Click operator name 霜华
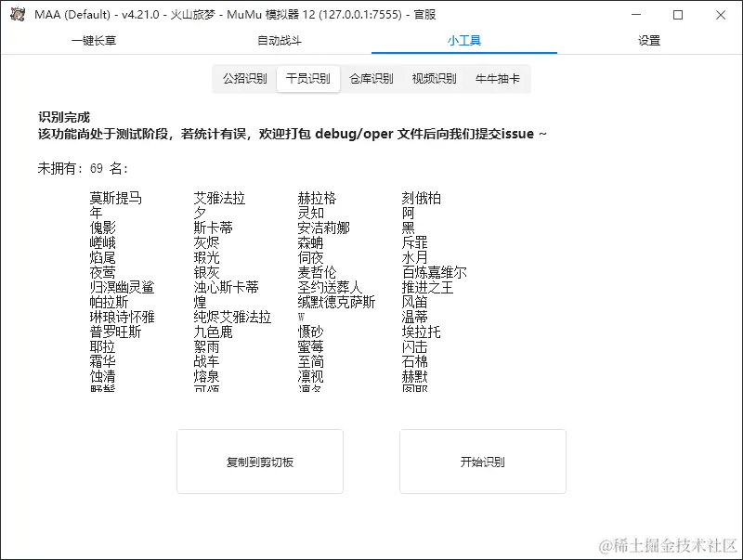This screenshot has height=560, width=743. pos(103,361)
